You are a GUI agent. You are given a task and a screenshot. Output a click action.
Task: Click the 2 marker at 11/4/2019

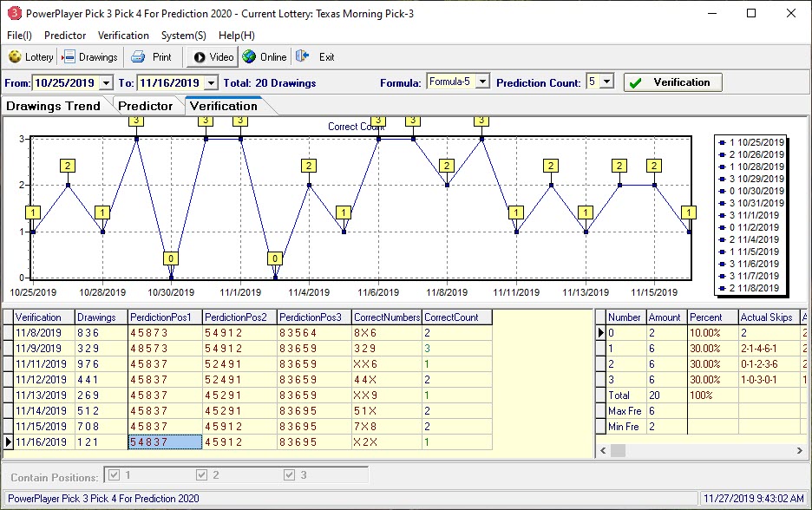309,166
